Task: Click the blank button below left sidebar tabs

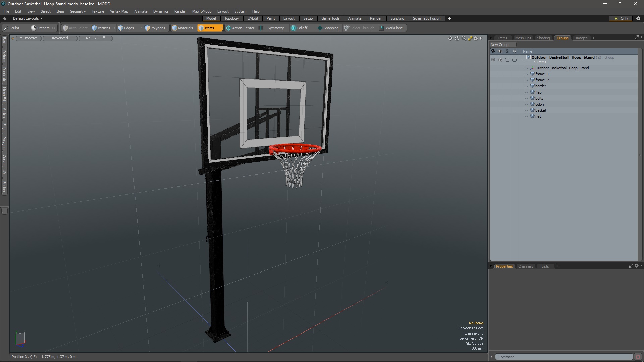Action: pos(4,211)
